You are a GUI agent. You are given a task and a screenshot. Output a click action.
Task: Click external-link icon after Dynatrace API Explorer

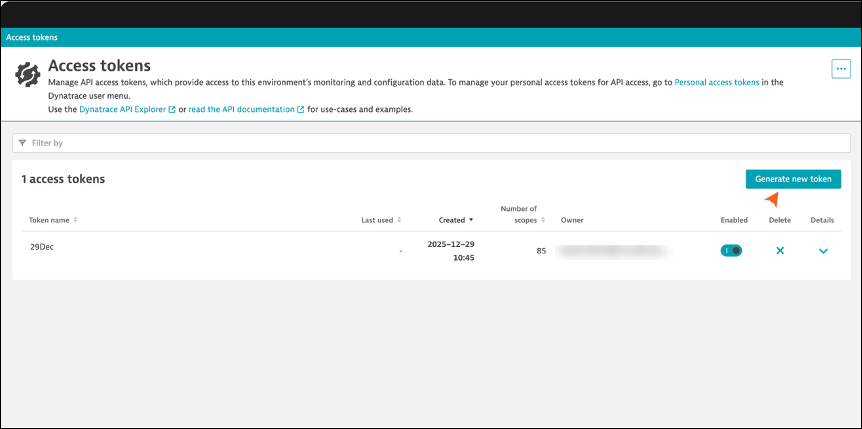(172, 110)
